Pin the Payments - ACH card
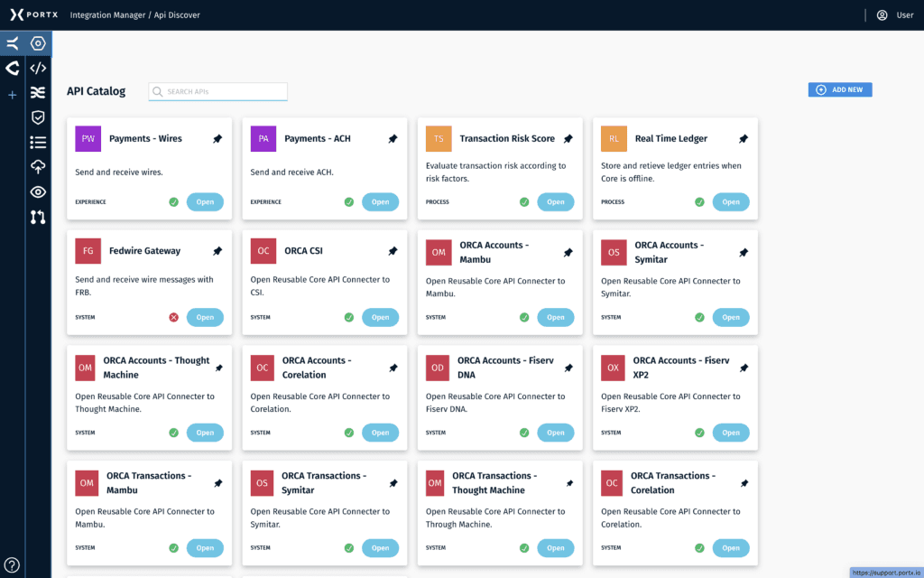This screenshot has width=924, height=578. [x=393, y=138]
